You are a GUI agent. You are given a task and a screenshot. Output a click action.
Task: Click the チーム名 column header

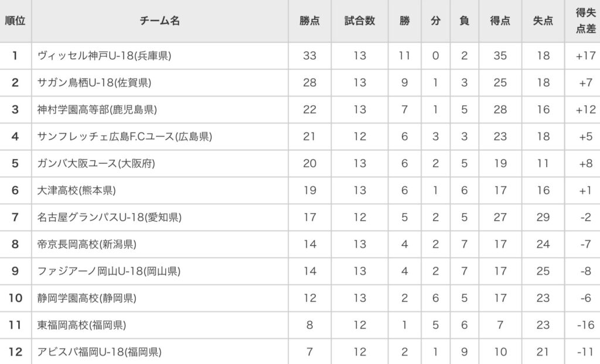(159, 20)
